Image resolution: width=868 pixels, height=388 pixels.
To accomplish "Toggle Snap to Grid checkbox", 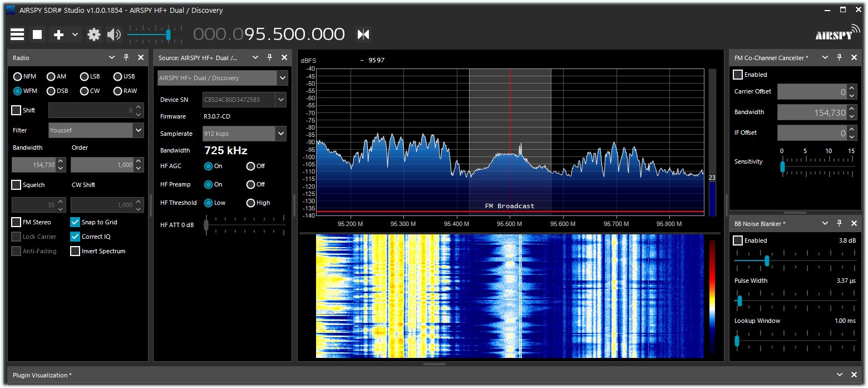I will pyautogui.click(x=75, y=222).
